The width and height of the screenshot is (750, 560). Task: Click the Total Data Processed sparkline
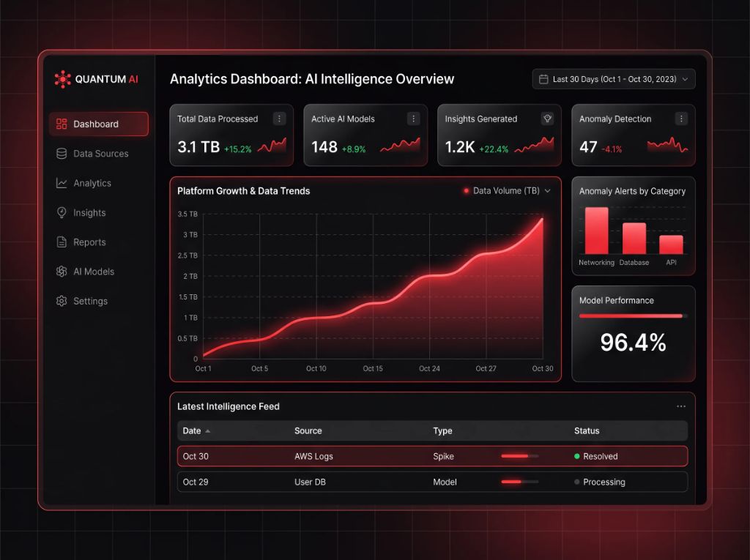click(x=272, y=146)
